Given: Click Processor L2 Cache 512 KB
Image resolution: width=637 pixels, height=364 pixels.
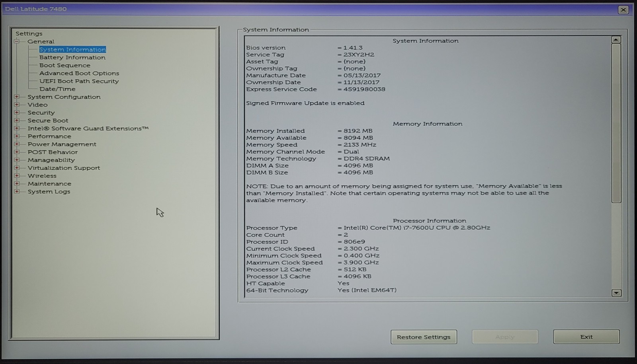Looking at the screenshot, I should click(355, 269).
